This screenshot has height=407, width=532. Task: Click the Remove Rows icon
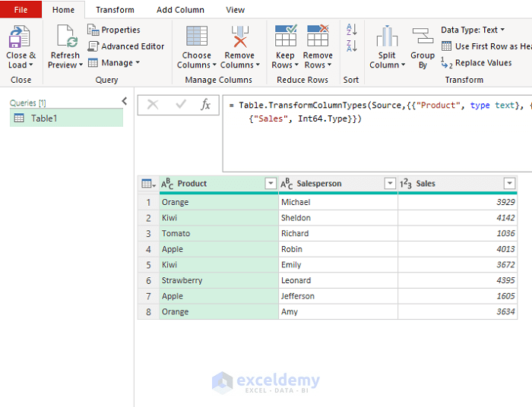[318, 35]
